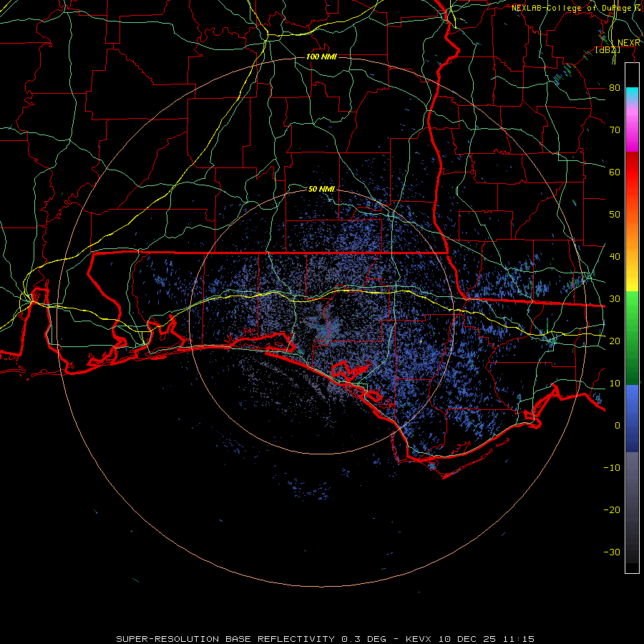
Task: Click the "100 NMI" range ring label
Action: [321, 57]
